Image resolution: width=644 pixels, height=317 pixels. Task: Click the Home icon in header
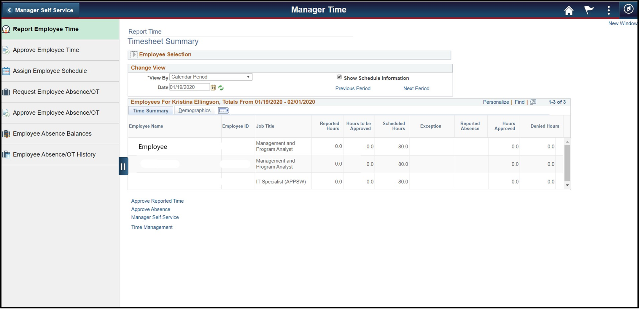click(x=568, y=10)
